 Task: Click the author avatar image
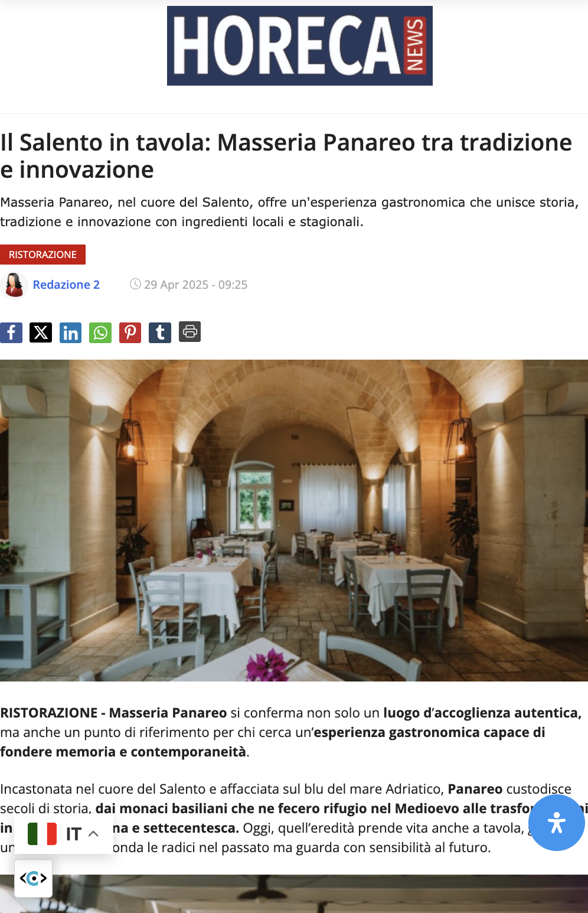coord(14,285)
